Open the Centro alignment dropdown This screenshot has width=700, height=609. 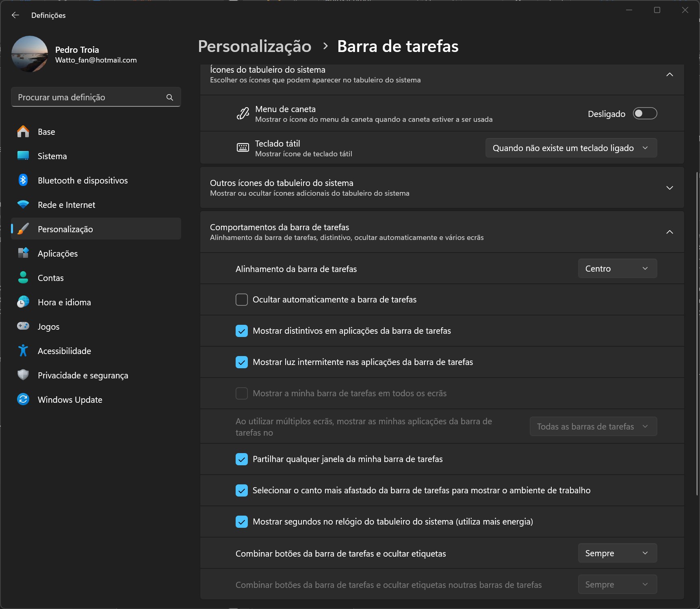[x=617, y=269]
